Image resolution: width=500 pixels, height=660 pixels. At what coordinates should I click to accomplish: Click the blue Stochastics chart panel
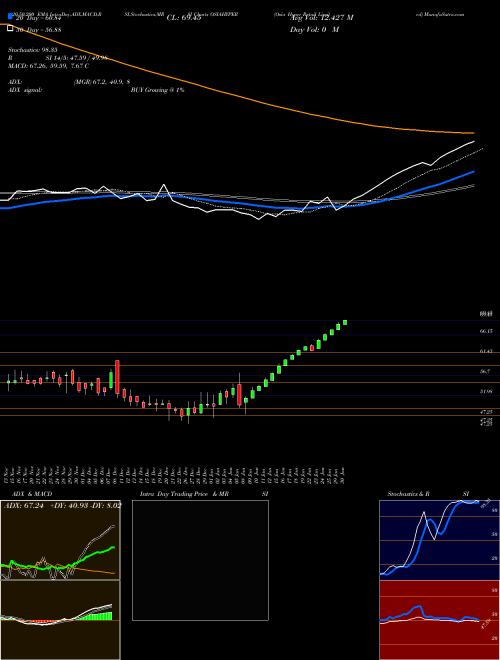[439, 540]
